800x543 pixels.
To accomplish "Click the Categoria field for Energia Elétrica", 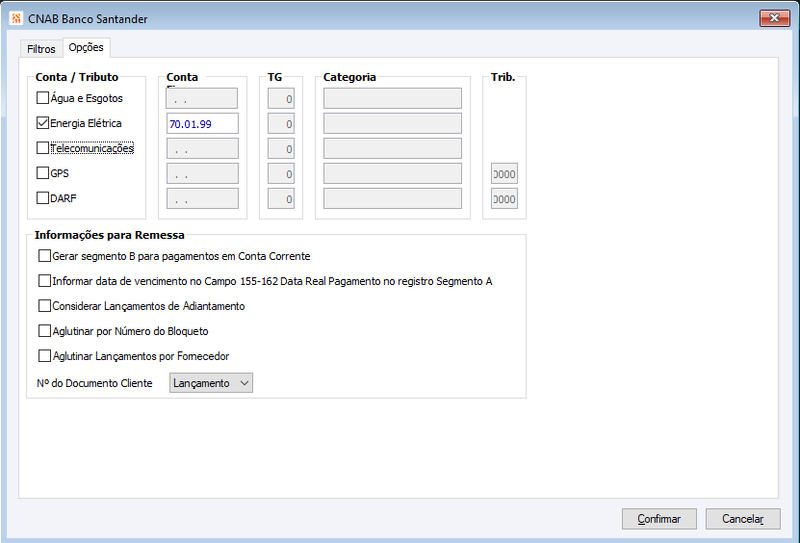I will click(x=392, y=124).
